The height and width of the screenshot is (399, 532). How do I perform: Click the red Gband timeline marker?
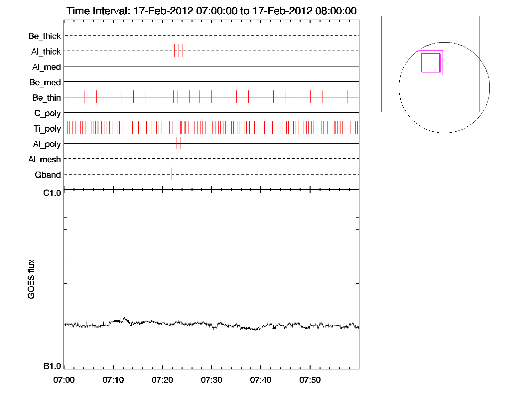pos(172,174)
